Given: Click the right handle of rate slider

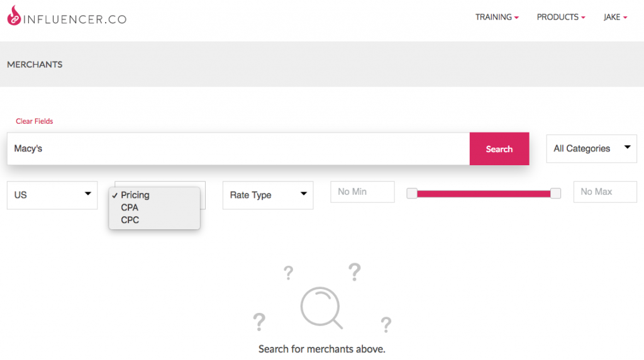Looking at the screenshot, I should point(555,194).
